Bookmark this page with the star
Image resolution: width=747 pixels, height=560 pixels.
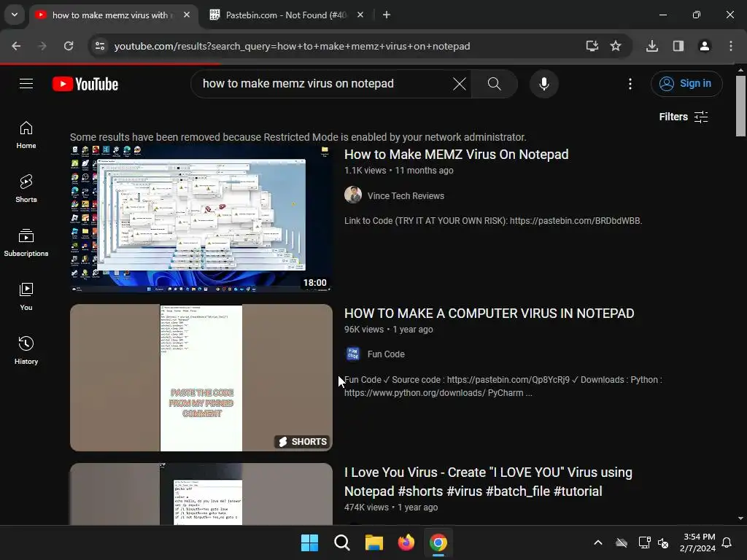[x=616, y=46]
